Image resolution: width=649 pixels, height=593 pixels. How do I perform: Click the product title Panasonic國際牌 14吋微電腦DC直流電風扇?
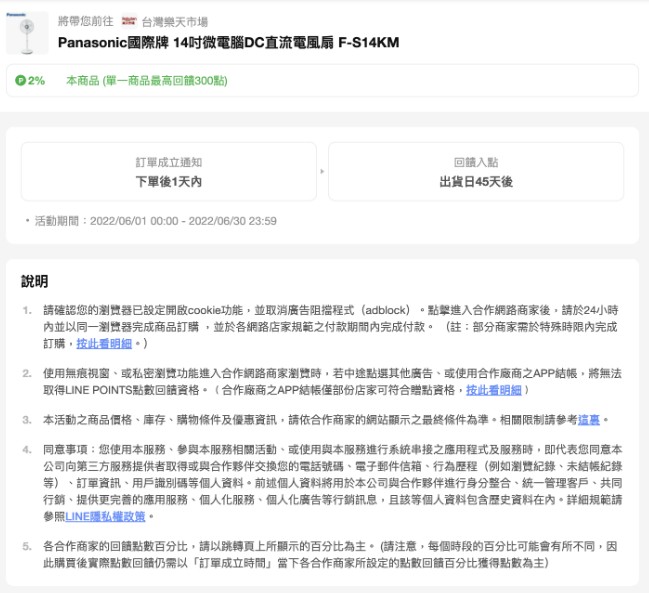pos(228,43)
